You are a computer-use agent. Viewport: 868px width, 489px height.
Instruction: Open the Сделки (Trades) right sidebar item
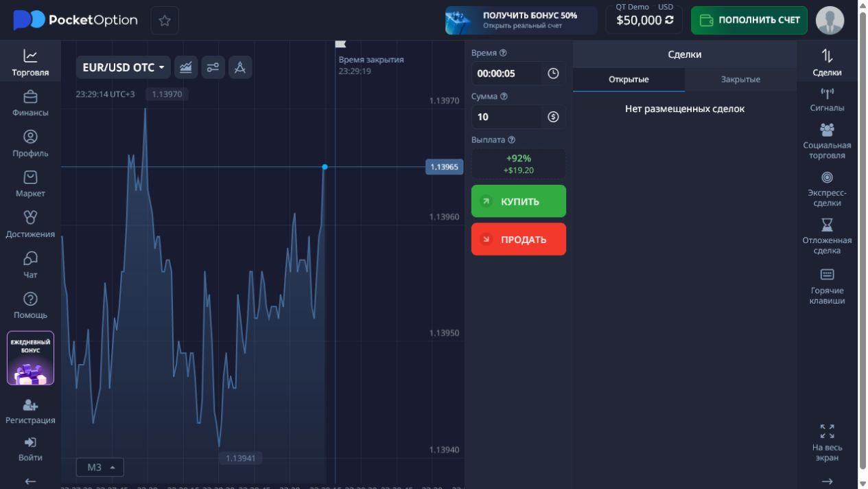[x=827, y=62]
